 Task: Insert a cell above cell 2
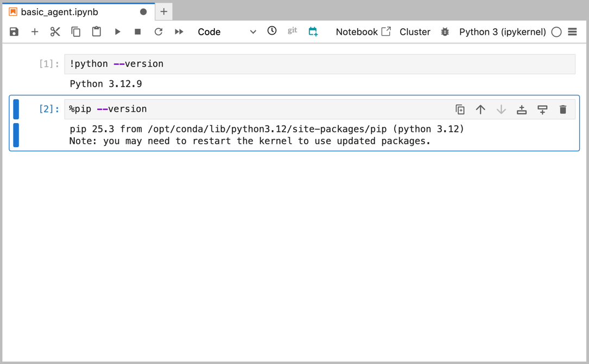pos(522,110)
